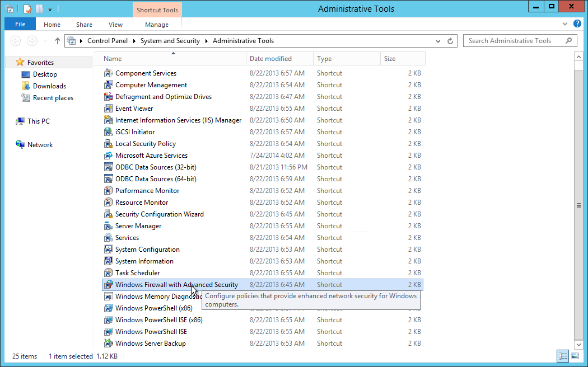The width and height of the screenshot is (588, 367).
Task: Select ODBC Data Sources (32-bit) icon
Action: pyautogui.click(x=109, y=167)
